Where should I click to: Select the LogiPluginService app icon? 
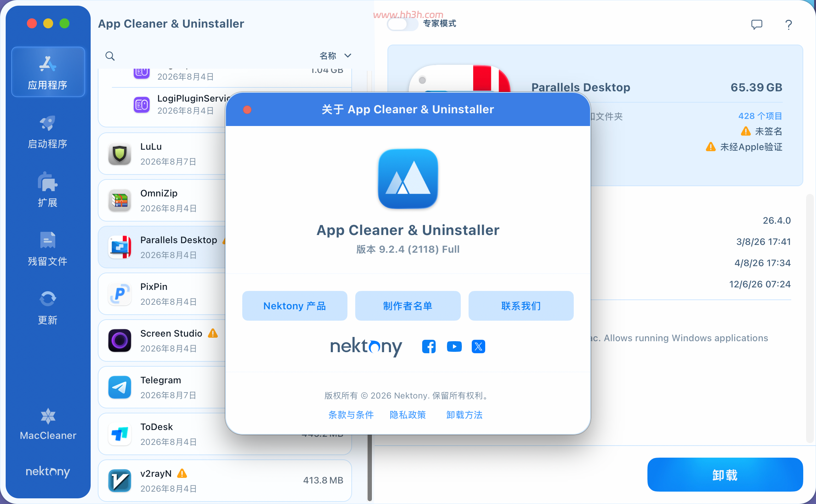pos(142,105)
